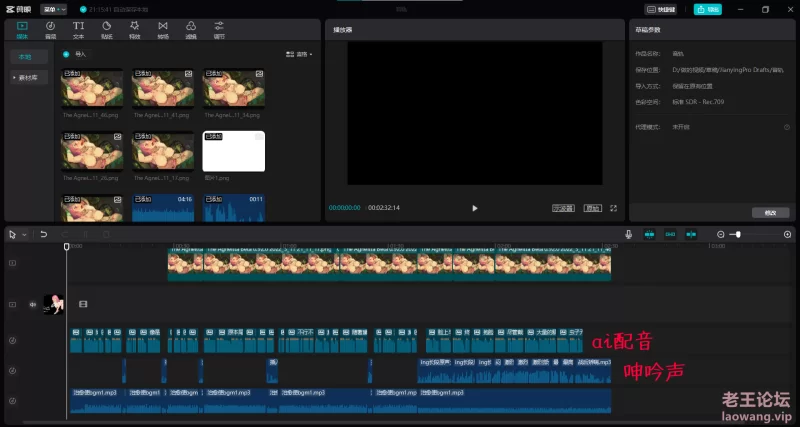Open the Audio (音频) tab

50,28
